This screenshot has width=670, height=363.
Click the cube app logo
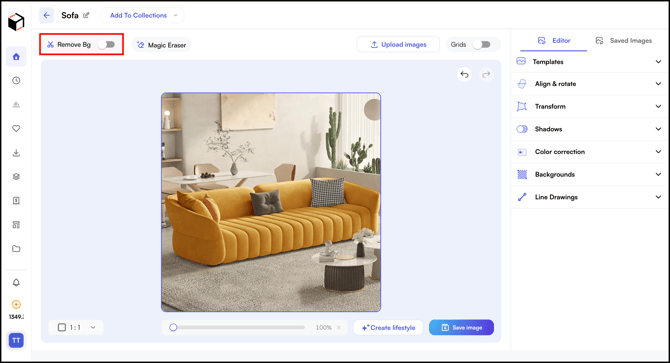tap(16, 22)
